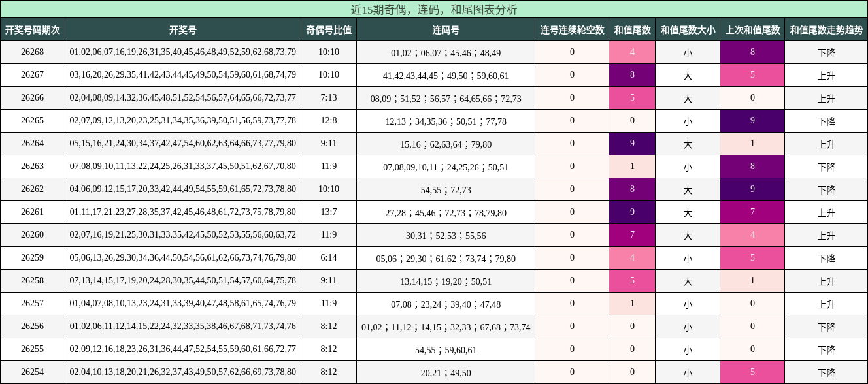Click the draw numbers starting 02,04,10,13,18 in row 26254
The width and height of the screenshot is (868, 384).
coord(183,372)
